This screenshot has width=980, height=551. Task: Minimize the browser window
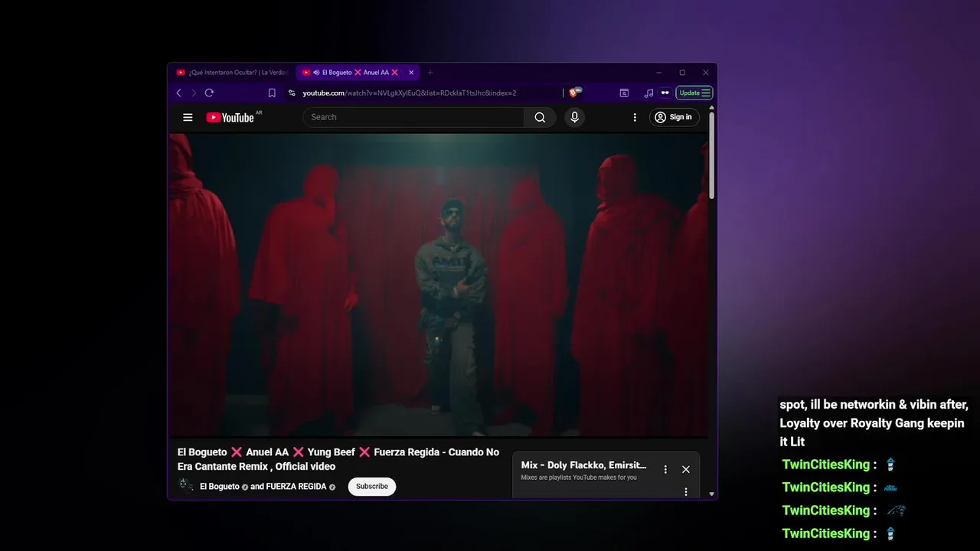click(x=658, y=73)
